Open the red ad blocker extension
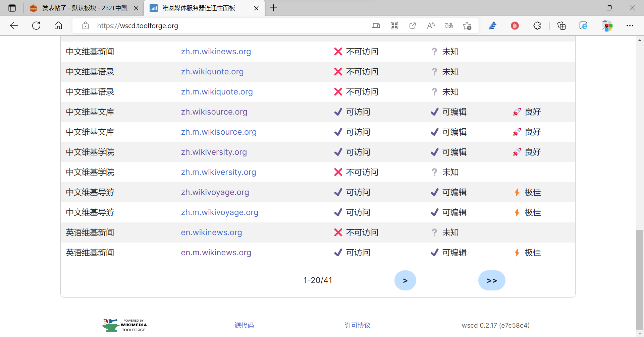 515,25
